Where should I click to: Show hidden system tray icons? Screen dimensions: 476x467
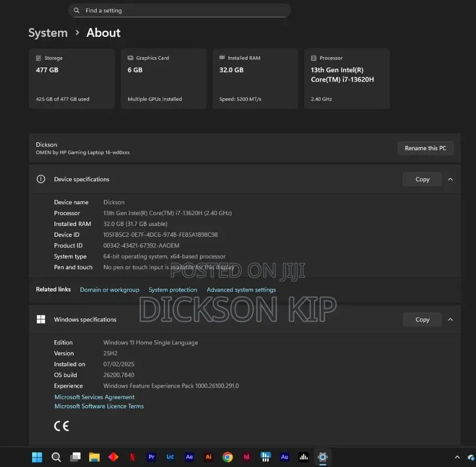point(457,457)
